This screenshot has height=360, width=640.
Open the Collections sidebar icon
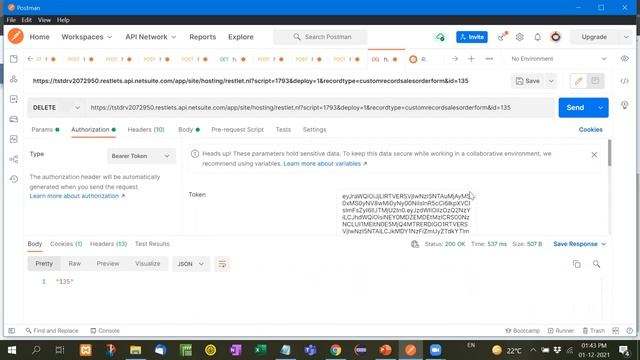(13, 59)
